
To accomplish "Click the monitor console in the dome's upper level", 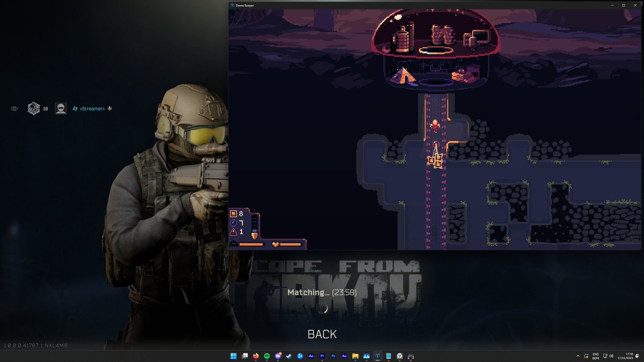I will coord(476,38).
